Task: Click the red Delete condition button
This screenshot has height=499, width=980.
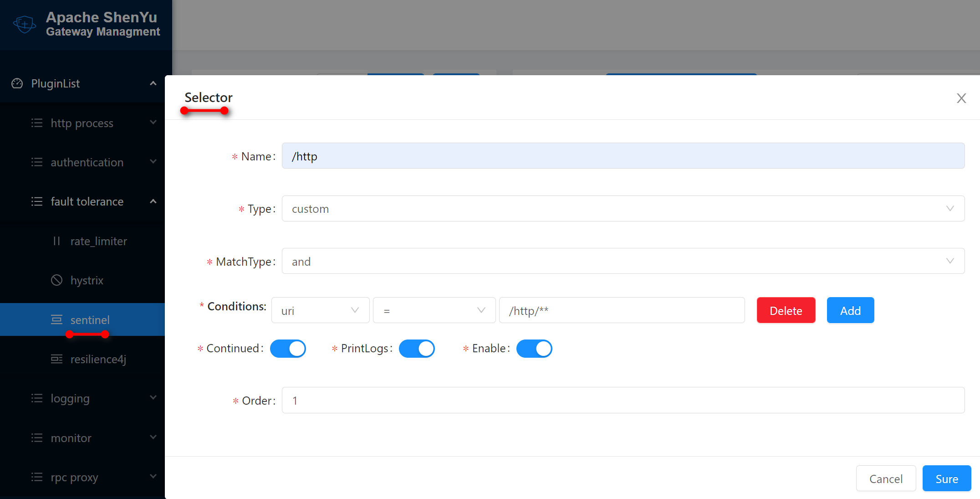Action: pyautogui.click(x=786, y=310)
